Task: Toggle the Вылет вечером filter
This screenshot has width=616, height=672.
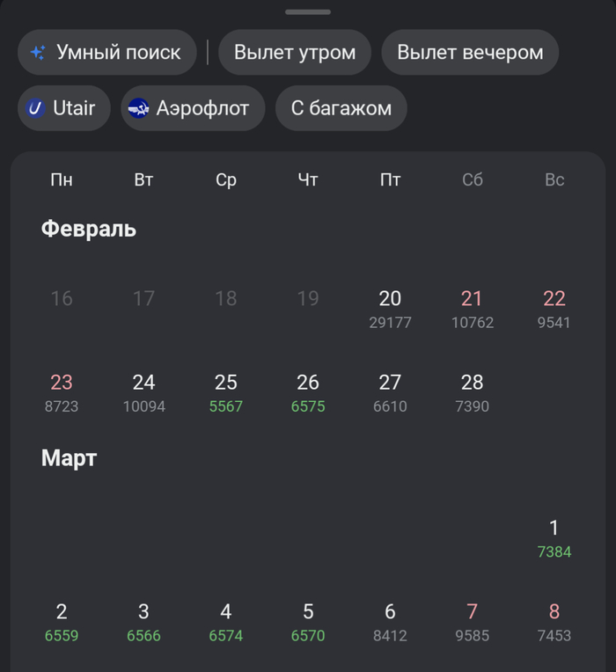Action: coord(470,52)
